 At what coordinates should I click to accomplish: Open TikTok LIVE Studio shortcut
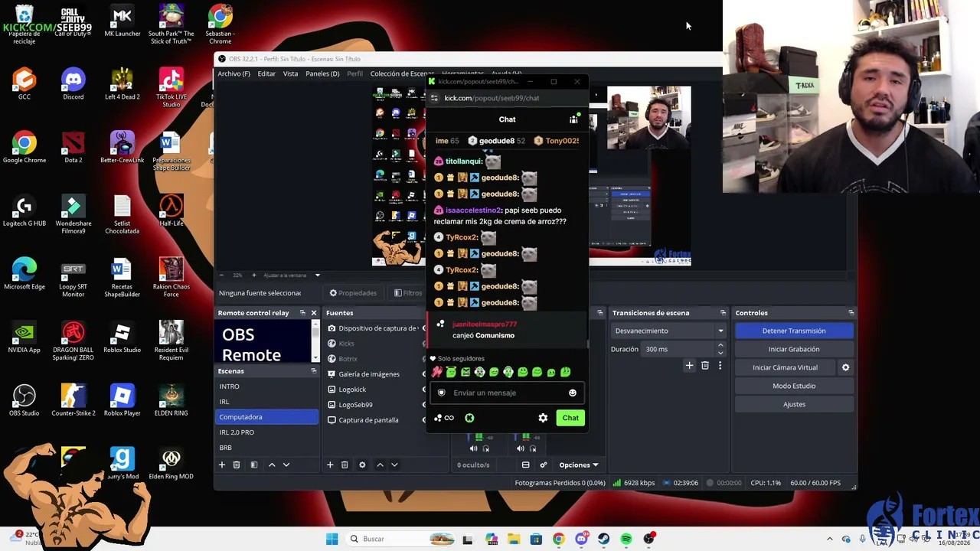(x=171, y=88)
